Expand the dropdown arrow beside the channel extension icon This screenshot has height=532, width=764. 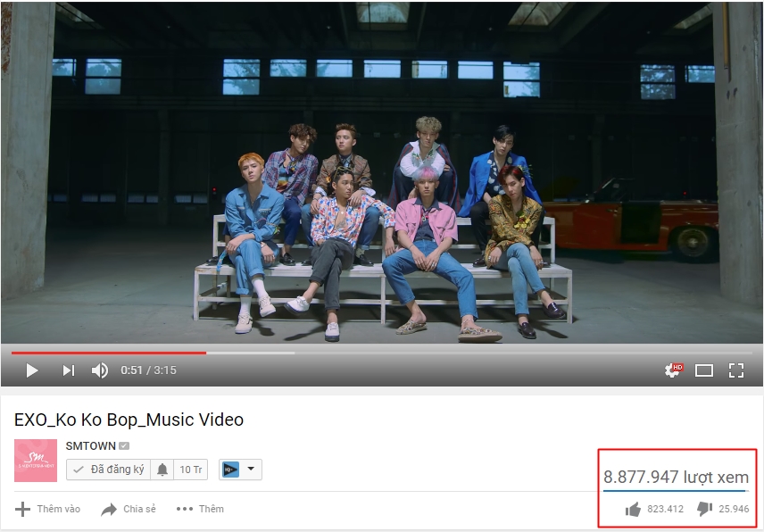[x=251, y=470]
